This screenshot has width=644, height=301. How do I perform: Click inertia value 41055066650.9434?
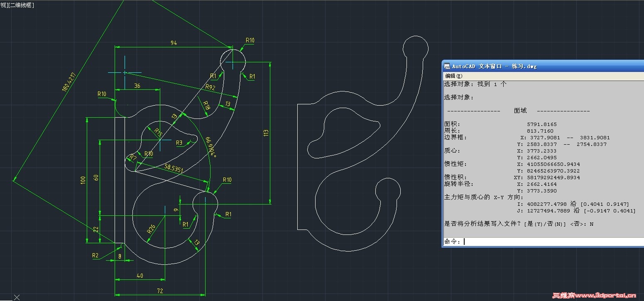click(553, 164)
